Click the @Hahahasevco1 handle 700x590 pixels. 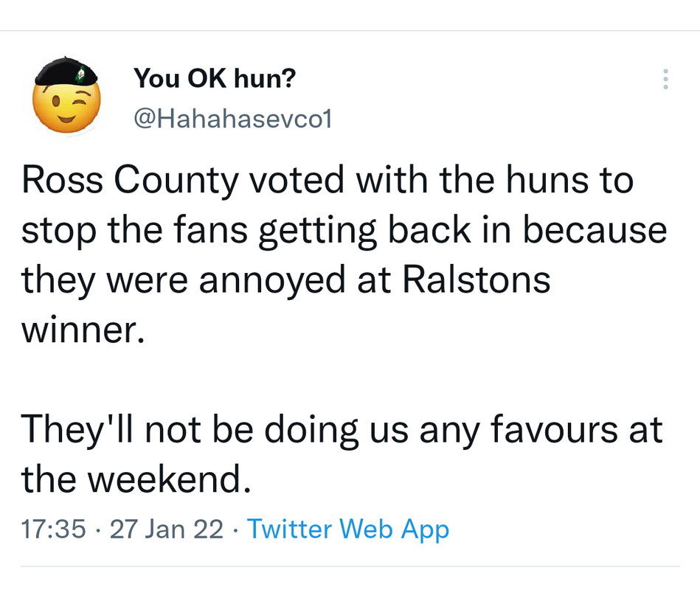click(232, 118)
